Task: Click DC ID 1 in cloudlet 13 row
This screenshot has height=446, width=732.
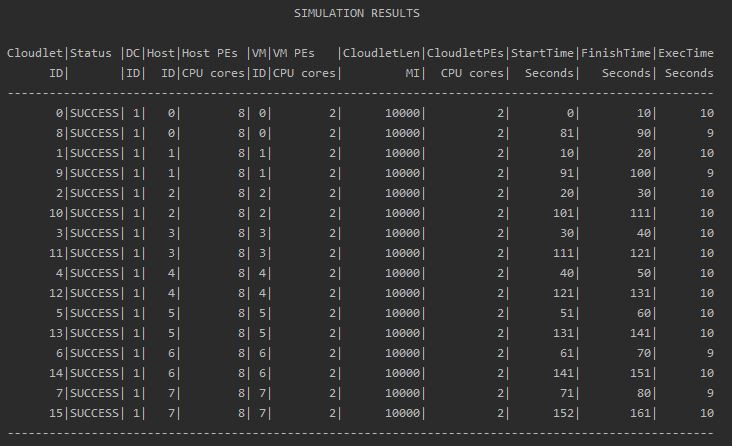Action: [136, 333]
